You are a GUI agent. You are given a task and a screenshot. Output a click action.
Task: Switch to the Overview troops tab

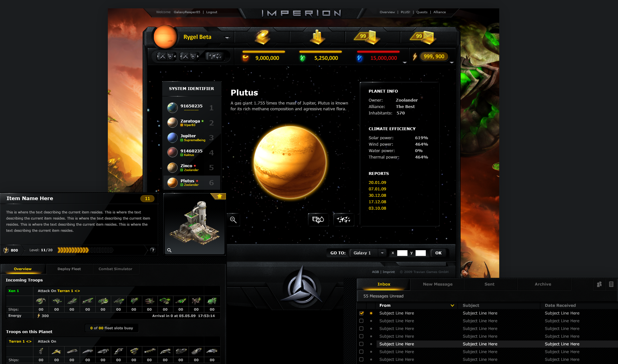click(23, 269)
